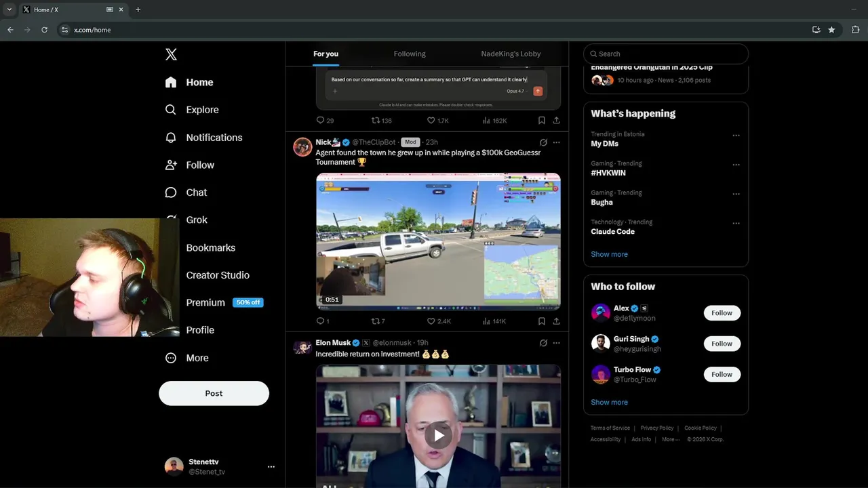
Task: Play the Elon Musk post video
Action: 438,435
